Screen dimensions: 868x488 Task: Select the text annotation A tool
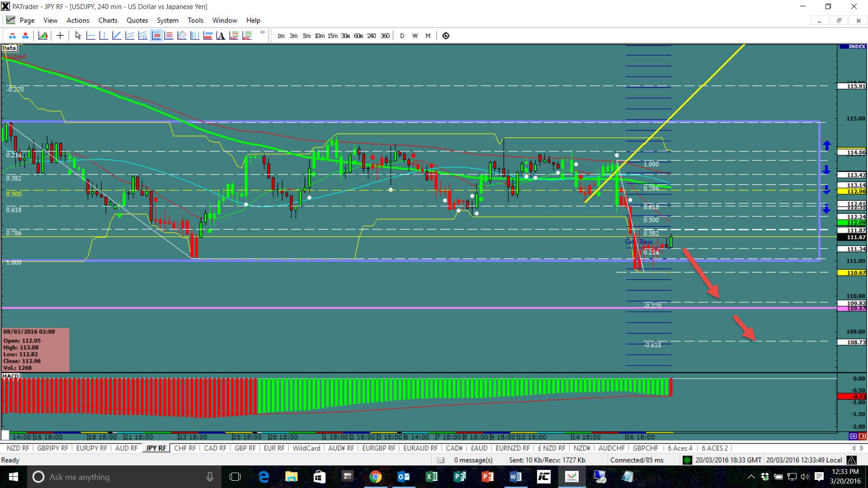pyautogui.click(x=221, y=36)
